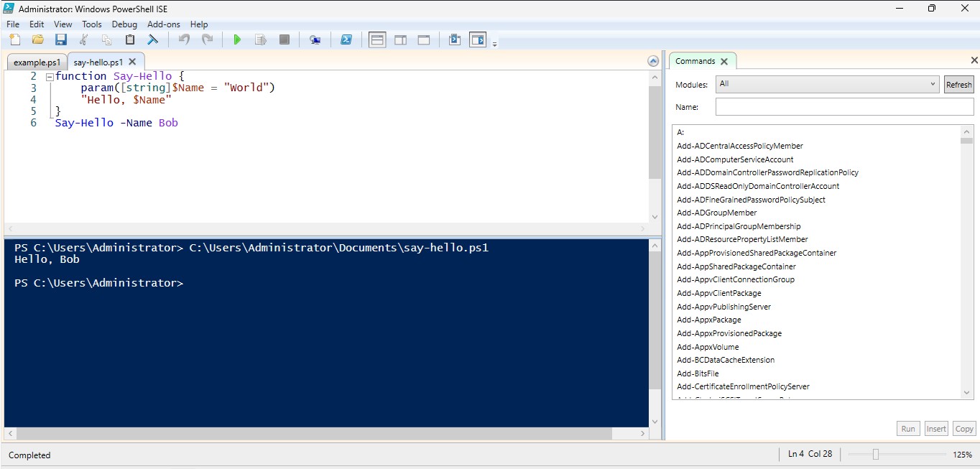Viewport: 980px width, 469px height.
Task: Collapse the function Say-Hello code block
Action: click(x=49, y=76)
